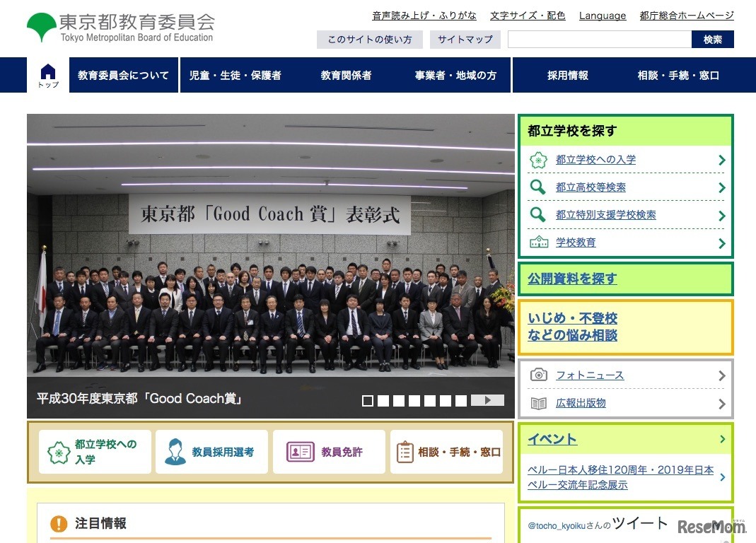Viewport: 756px width, 543px height.
Task: Expand the イベント section chevron
Action: click(x=722, y=439)
